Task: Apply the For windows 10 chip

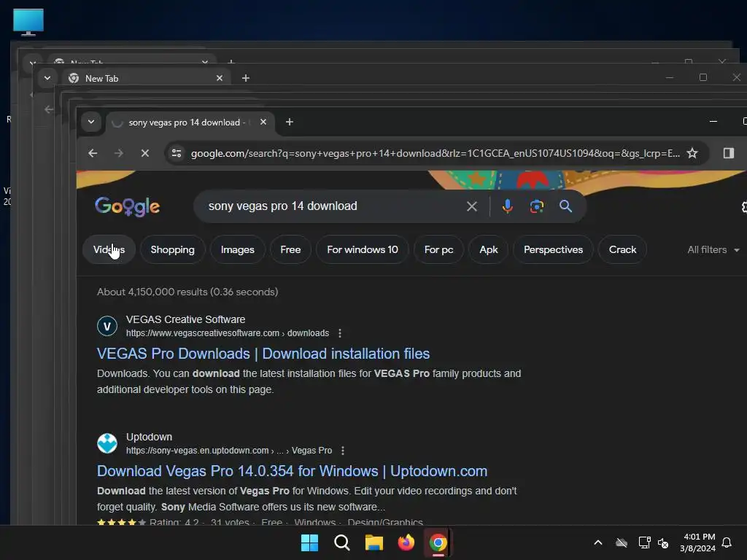Action: [x=363, y=249]
